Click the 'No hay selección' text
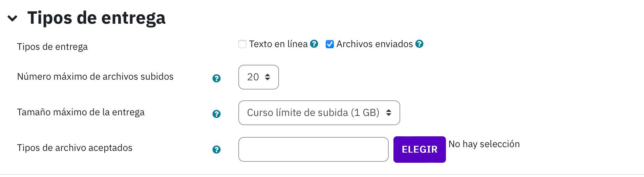Viewport: 644px width, 177px height. [x=484, y=144]
